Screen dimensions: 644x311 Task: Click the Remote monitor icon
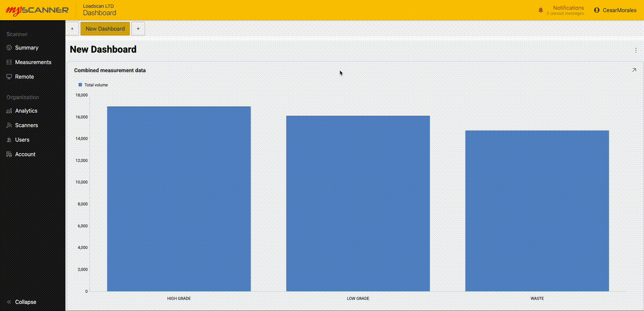tap(9, 77)
